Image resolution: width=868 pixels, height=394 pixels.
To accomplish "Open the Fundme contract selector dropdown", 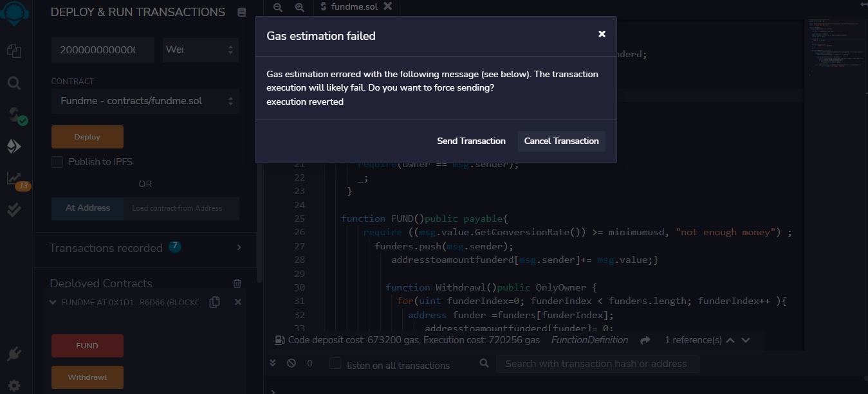I will [145, 102].
